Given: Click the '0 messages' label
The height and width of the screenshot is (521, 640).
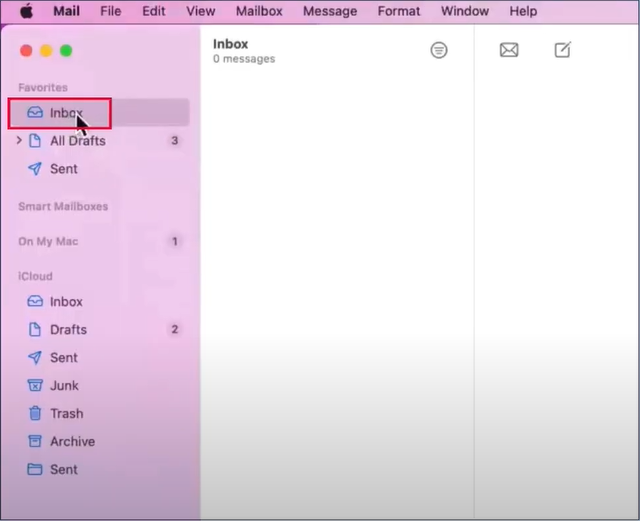Looking at the screenshot, I should (244, 59).
